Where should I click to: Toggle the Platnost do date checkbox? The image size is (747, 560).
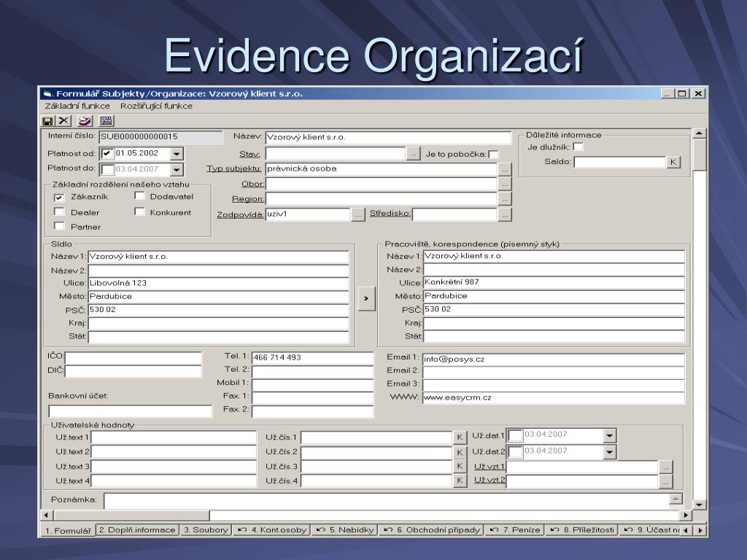click(x=108, y=169)
